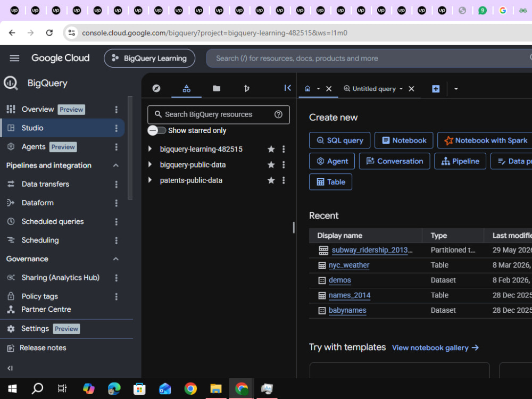The image size is (532, 399).
Task: Click the Search BigQuery resources field
Action: (219, 115)
